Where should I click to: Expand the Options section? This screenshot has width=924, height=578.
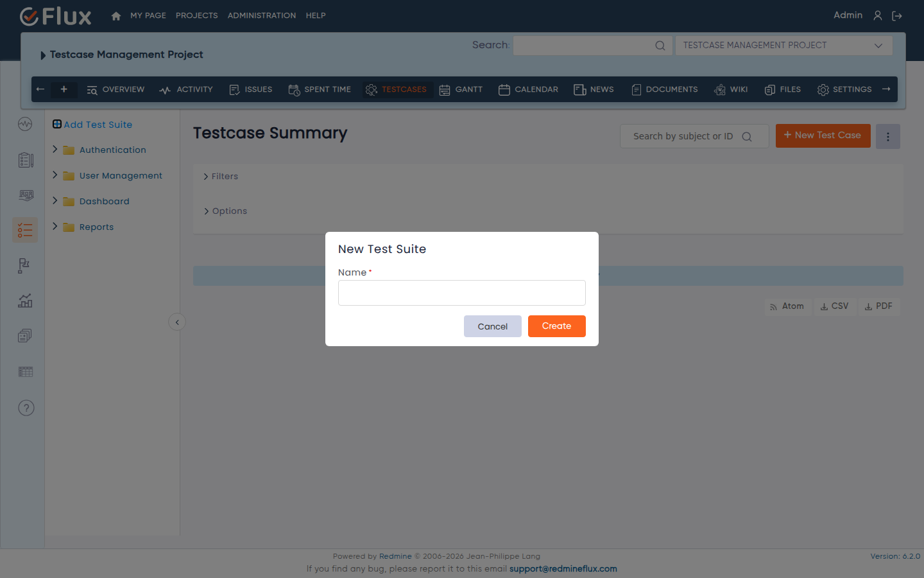point(225,211)
